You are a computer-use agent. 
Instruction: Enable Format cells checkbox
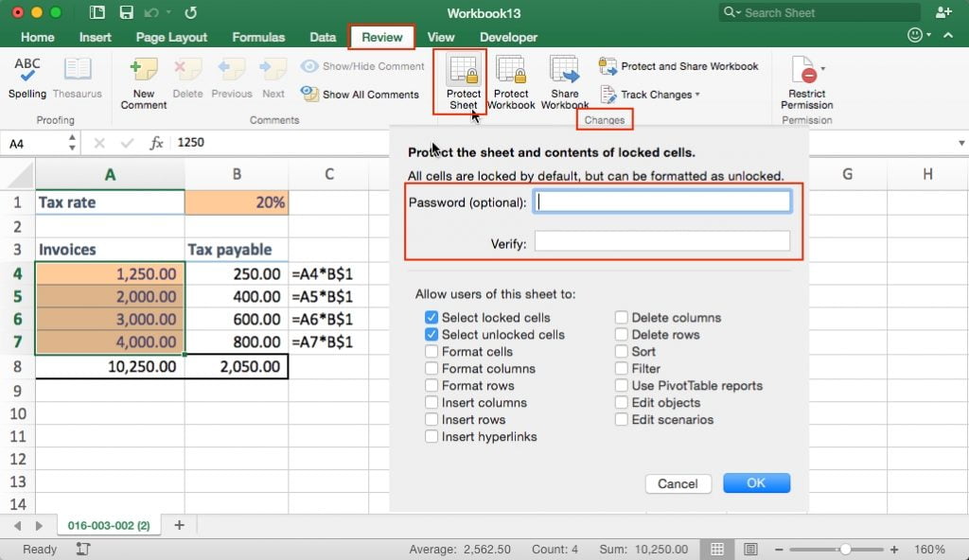pos(432,351)
